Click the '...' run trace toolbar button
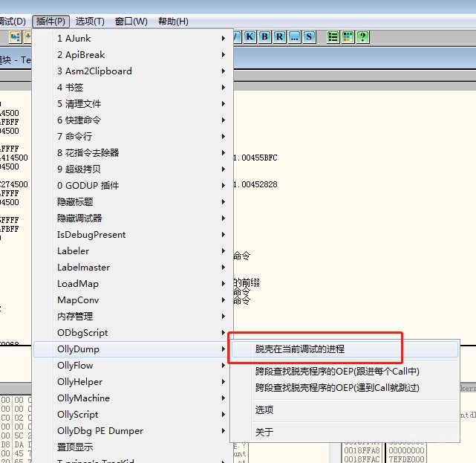The height and width of the screenshot is (463, 476). pos(294,36)
